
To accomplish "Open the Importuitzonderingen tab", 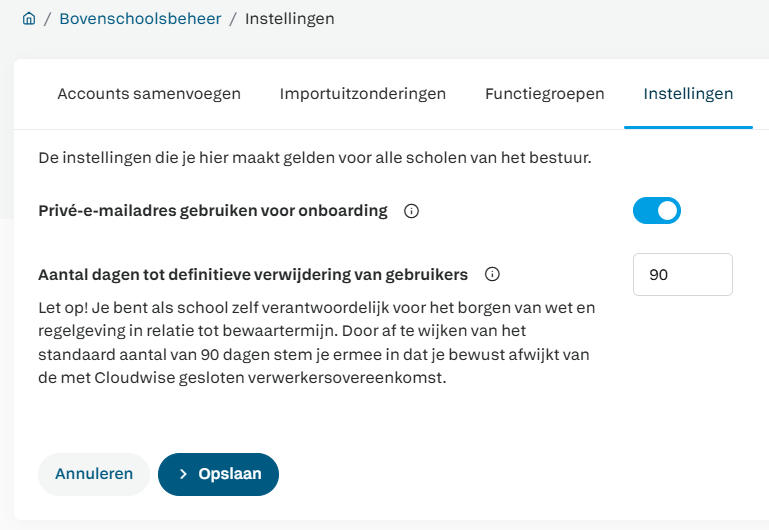I will coord(363,94).
